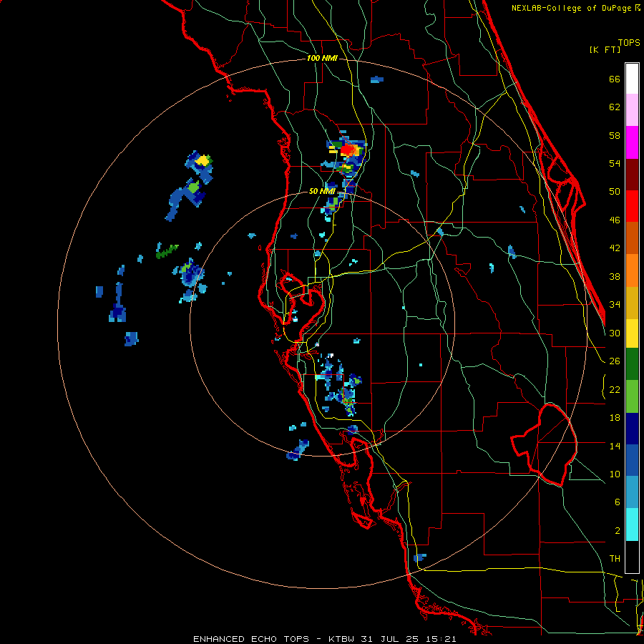Click the 42 legend value
The image size is (644, 644).
(615, 248)
